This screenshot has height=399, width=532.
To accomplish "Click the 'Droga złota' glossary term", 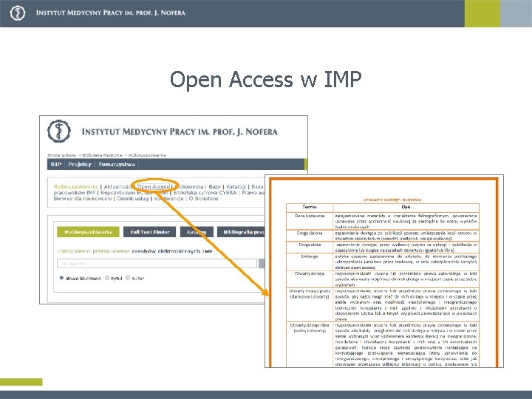I will click(310, 245).
